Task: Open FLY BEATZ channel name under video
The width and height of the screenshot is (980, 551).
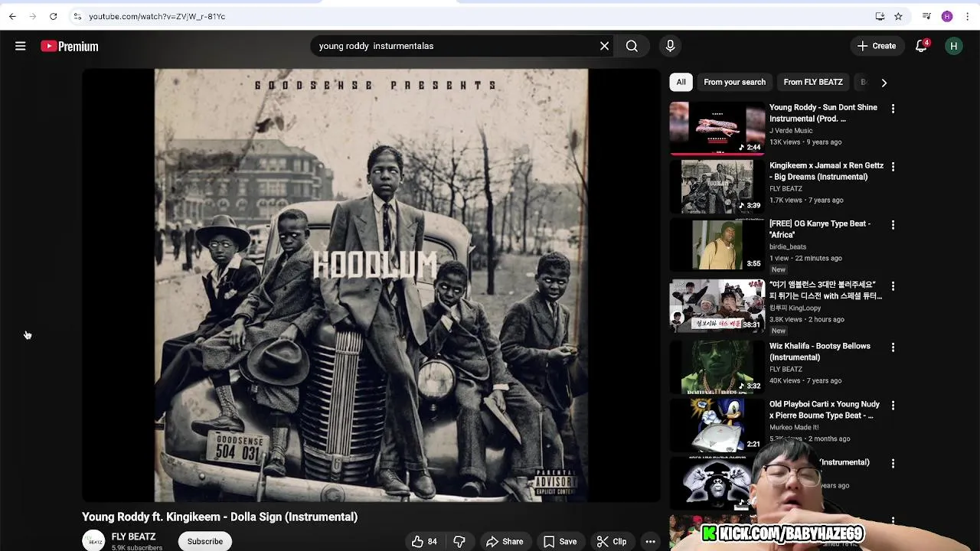Action: tap(133, 537)
